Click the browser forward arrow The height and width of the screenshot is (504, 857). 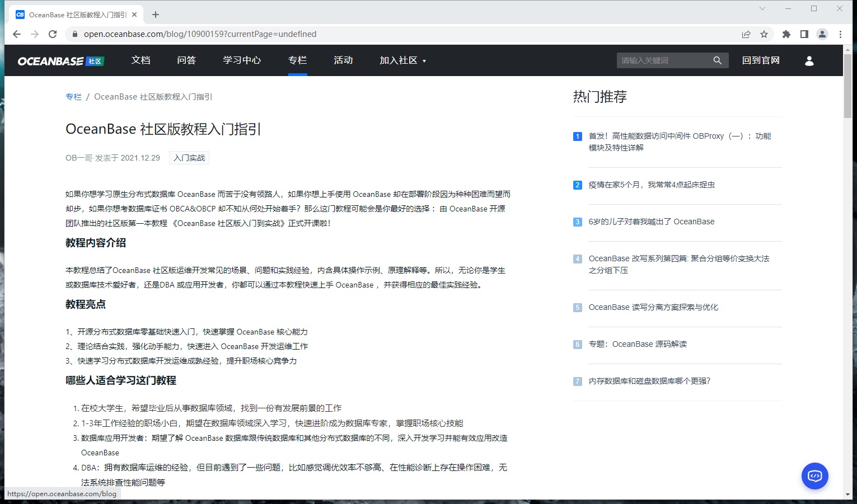pos(35,34)
